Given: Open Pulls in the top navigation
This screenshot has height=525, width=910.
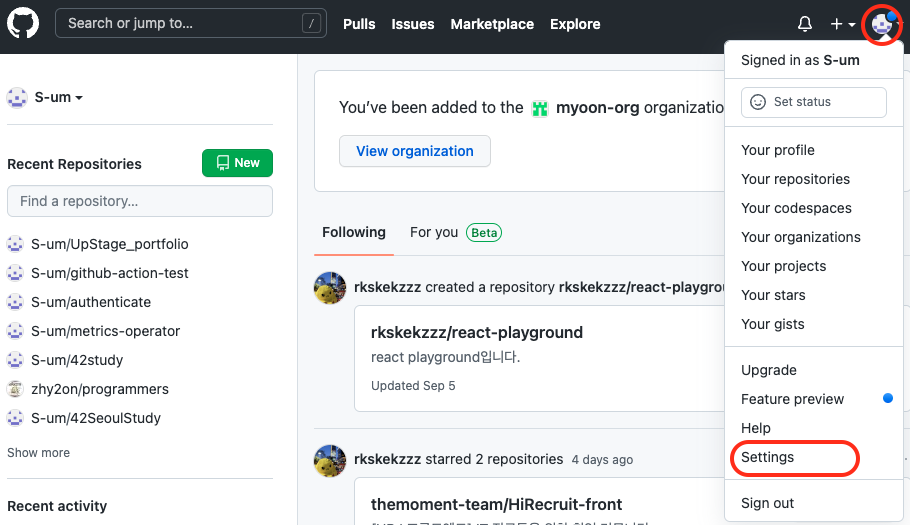Looking at the screenshot, I should coord(359,24).
